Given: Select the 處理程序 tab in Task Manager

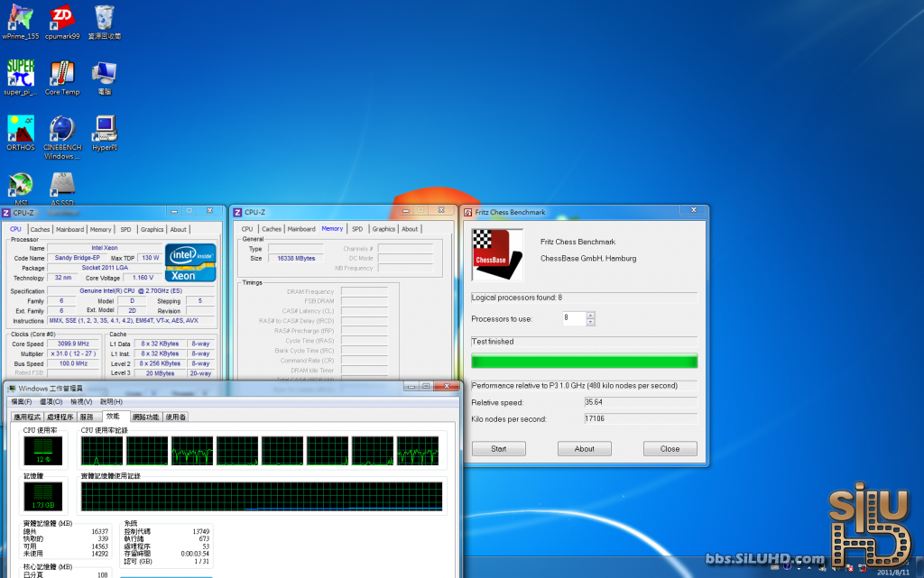Looking at the screenshot, I should [x=60, y=417].
